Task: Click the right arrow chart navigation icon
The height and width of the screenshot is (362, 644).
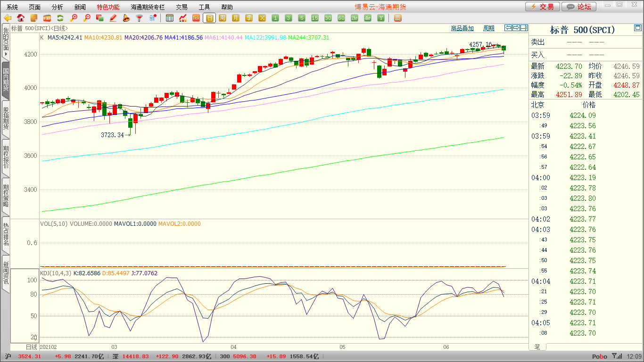Action: 516,28
